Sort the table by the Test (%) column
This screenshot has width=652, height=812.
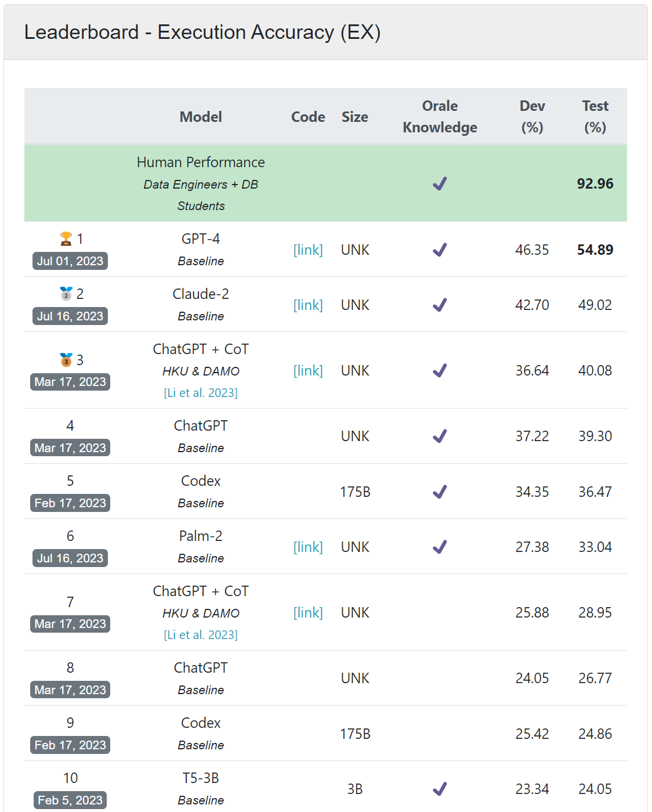[x=595, y=116]
